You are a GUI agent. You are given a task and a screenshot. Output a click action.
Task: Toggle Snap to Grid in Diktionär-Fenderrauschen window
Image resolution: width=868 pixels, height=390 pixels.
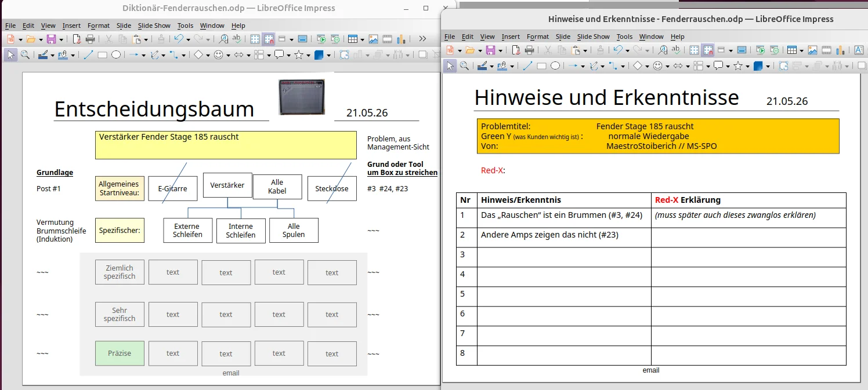[269, 39]
